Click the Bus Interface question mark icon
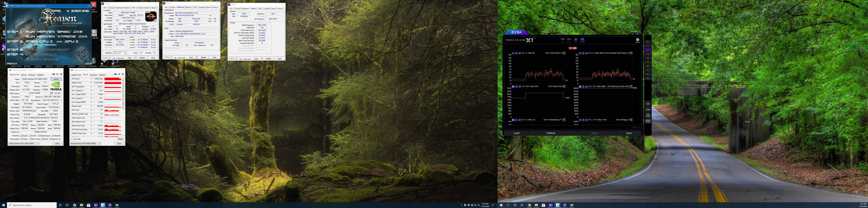This screenshot has height=208, width=868. click(61, 100)
